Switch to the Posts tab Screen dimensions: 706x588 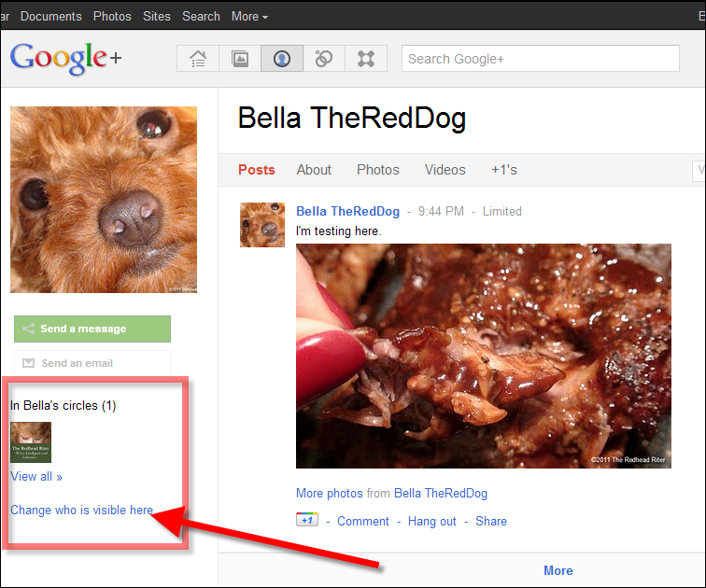click(x=256, y=170)
